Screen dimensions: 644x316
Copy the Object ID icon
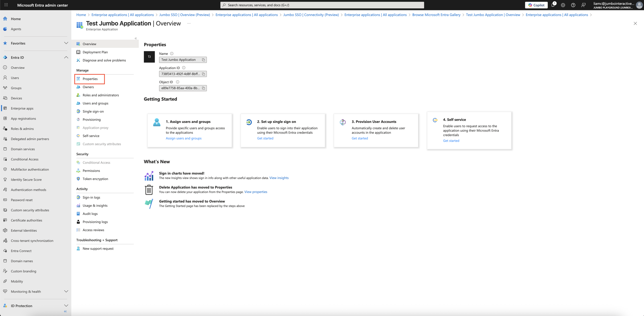coord(203,88)
